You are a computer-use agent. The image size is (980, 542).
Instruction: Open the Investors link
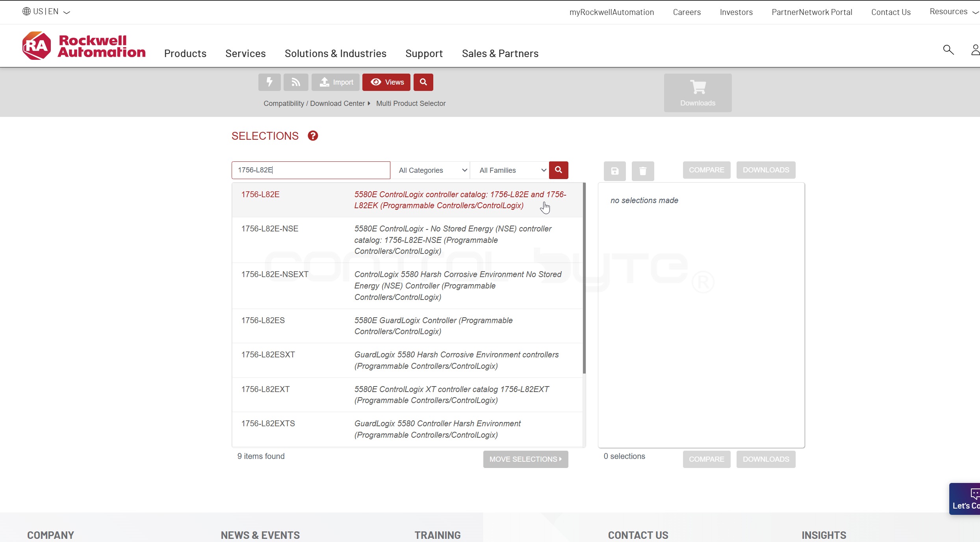pyautogui.click(x=736, y=12)
